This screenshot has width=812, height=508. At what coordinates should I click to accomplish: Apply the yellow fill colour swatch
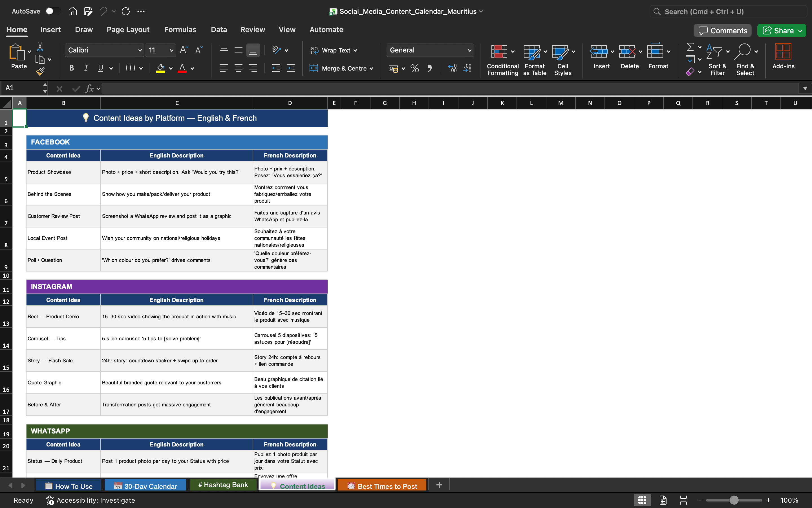point(161,69)
